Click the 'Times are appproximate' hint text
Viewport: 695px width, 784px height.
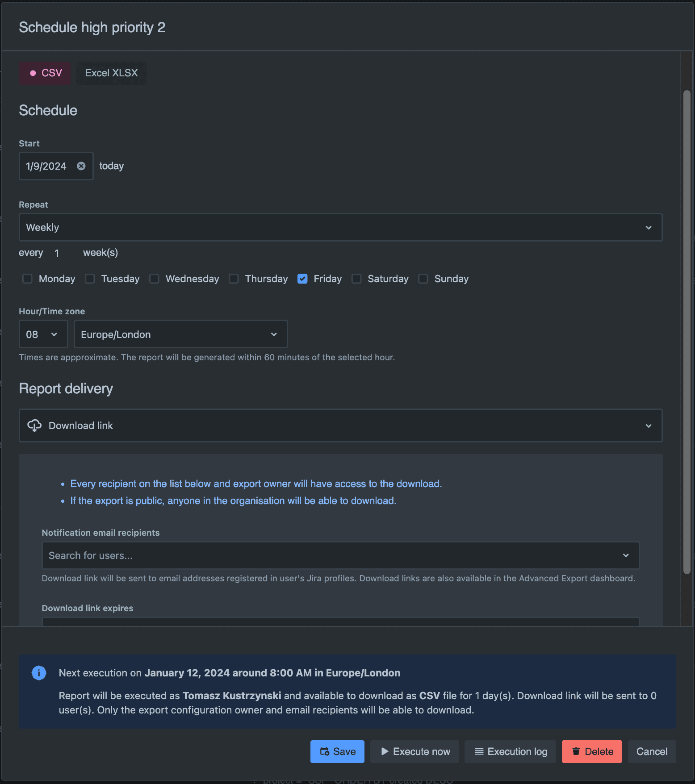(x=207, y=357)
